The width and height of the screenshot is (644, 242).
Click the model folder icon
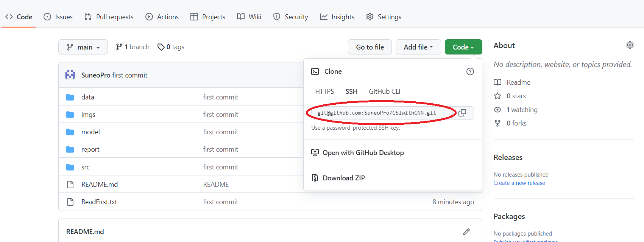[x=70, y=132]
